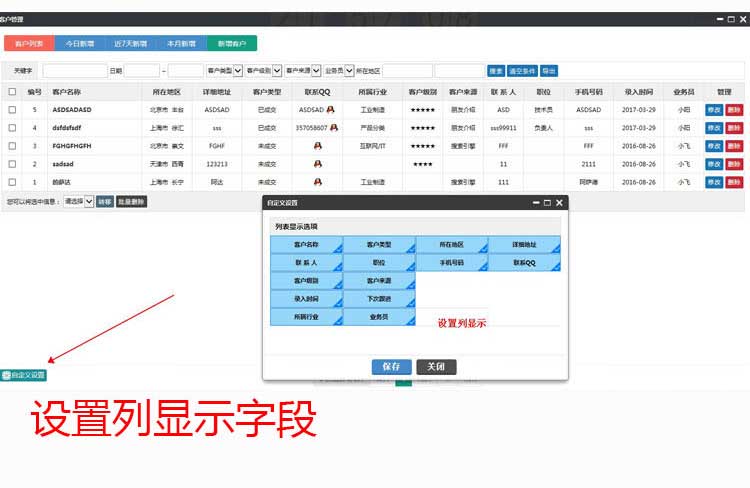Check the box for ASDSADASD row

(12, 110)
